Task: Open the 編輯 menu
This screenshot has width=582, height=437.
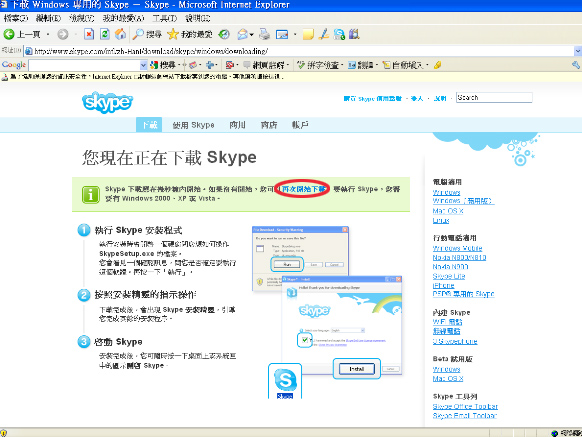Action: 49,18
